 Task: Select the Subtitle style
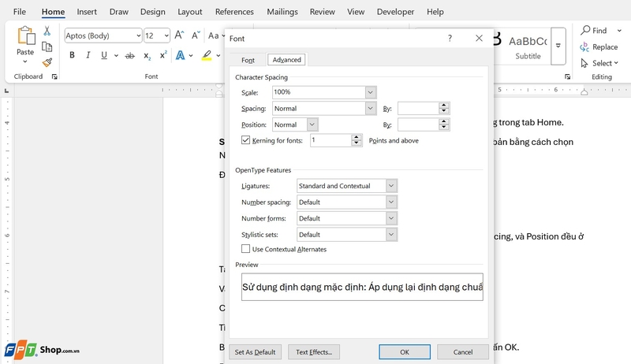[528, 47]
